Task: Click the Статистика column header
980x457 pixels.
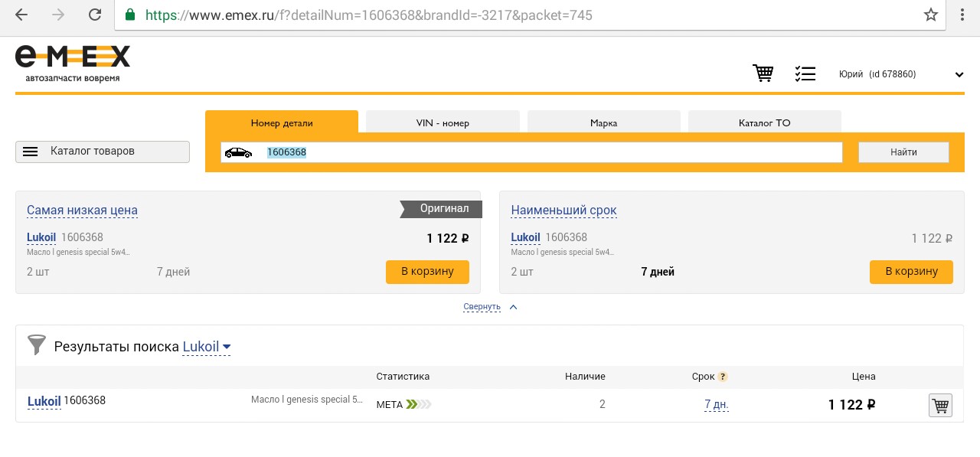Action: click(x=403, y=377)
